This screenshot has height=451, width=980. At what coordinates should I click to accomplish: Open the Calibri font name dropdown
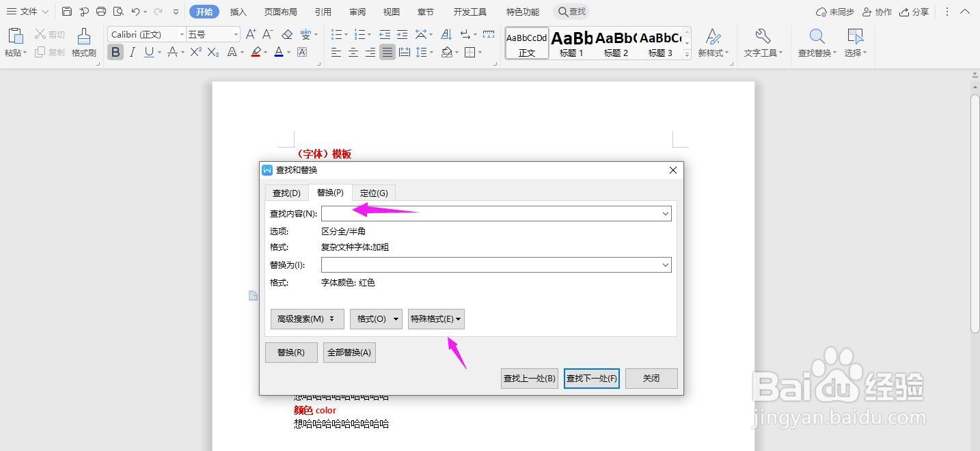tap(182, 34)
